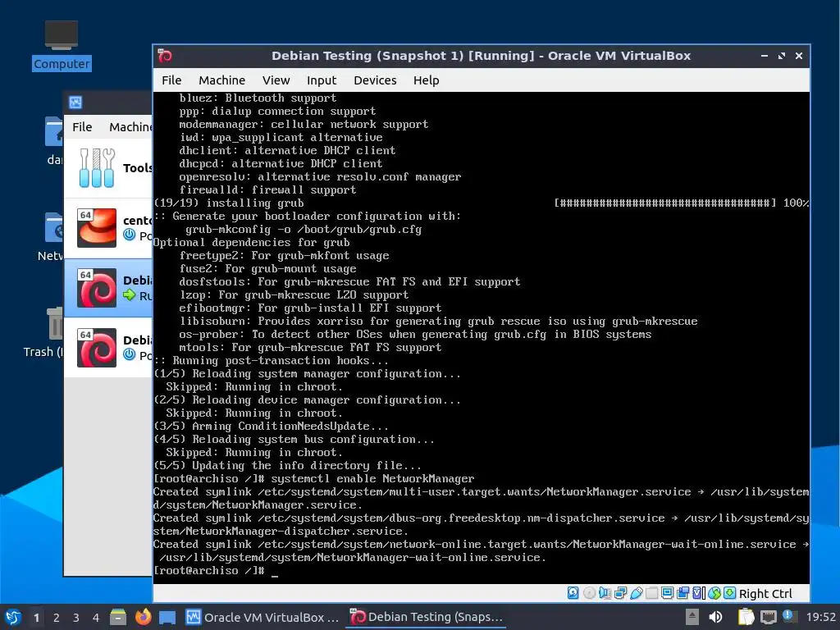Open Machine menu in VirtualBox Manager window
This screenshot has width=840, height=630.
(x=130, y=127)
